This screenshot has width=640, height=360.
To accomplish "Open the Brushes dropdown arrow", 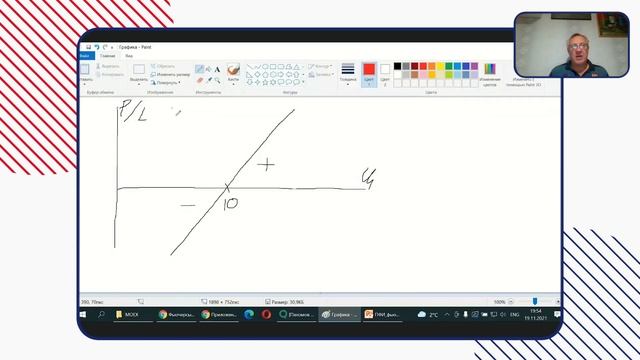I will pos(233,84).
